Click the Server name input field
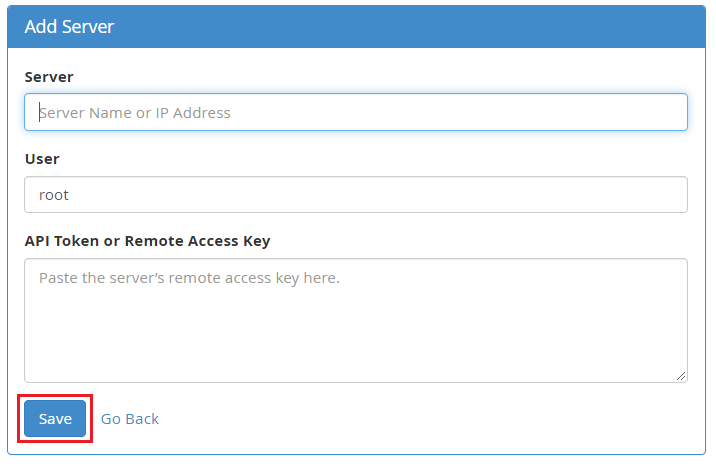 [355, 112]
